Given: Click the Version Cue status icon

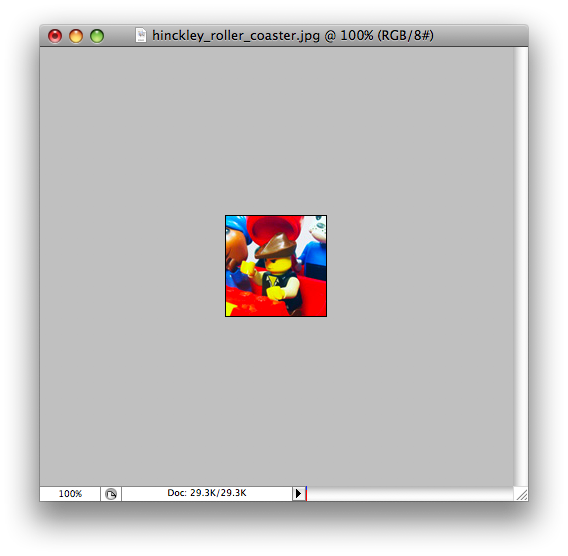Looking at the screenshot, I should coord(111,494).
